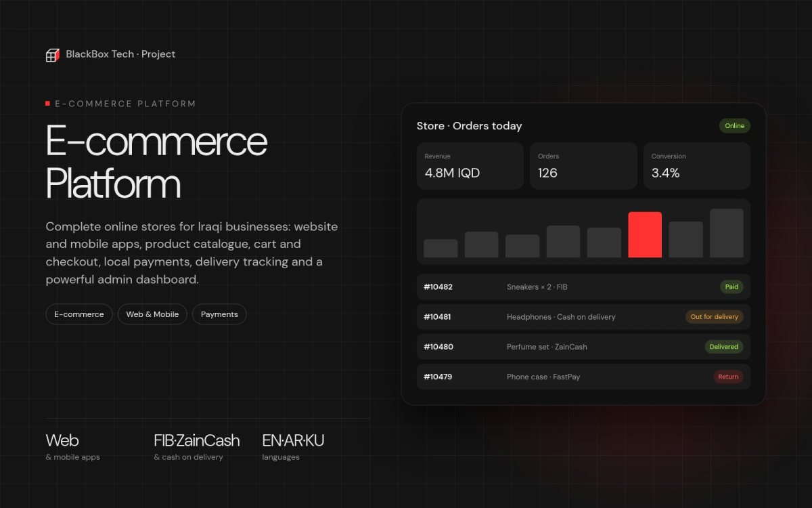
Task: Select the E-commerce tag pill
Action: coord(79,314)
